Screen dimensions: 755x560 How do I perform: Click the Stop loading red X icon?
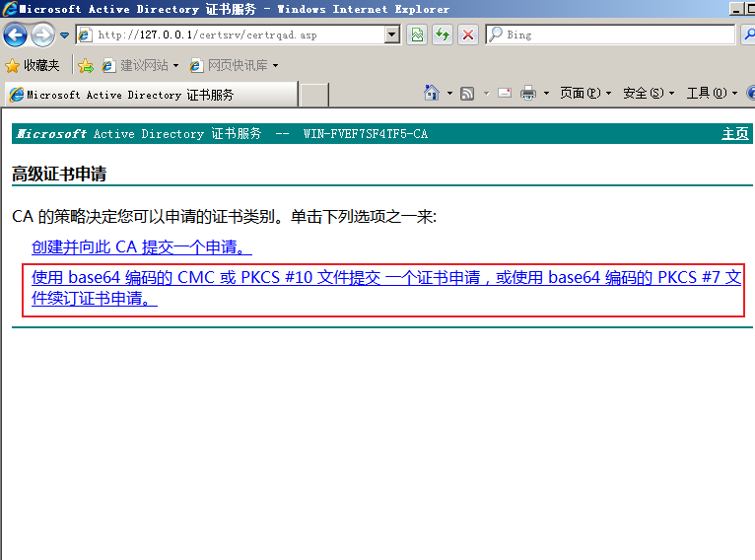[x=467, y=35]
